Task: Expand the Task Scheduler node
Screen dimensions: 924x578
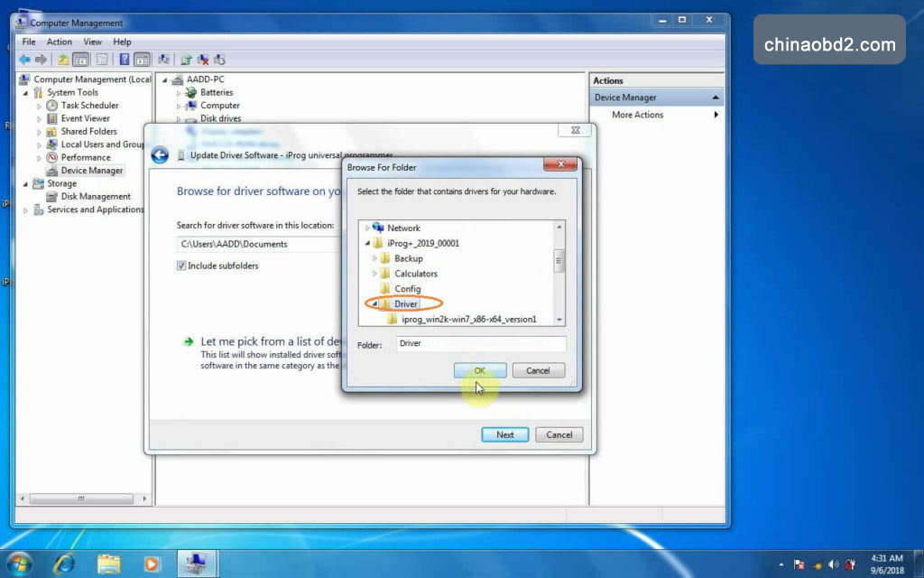Action: click(x=39, y=107)
